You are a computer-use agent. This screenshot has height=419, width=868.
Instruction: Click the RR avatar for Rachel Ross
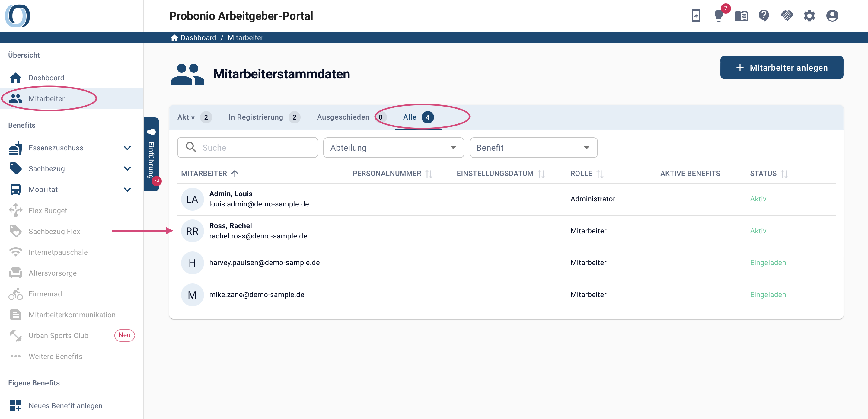pyautogui.click(x=192, y=231)
